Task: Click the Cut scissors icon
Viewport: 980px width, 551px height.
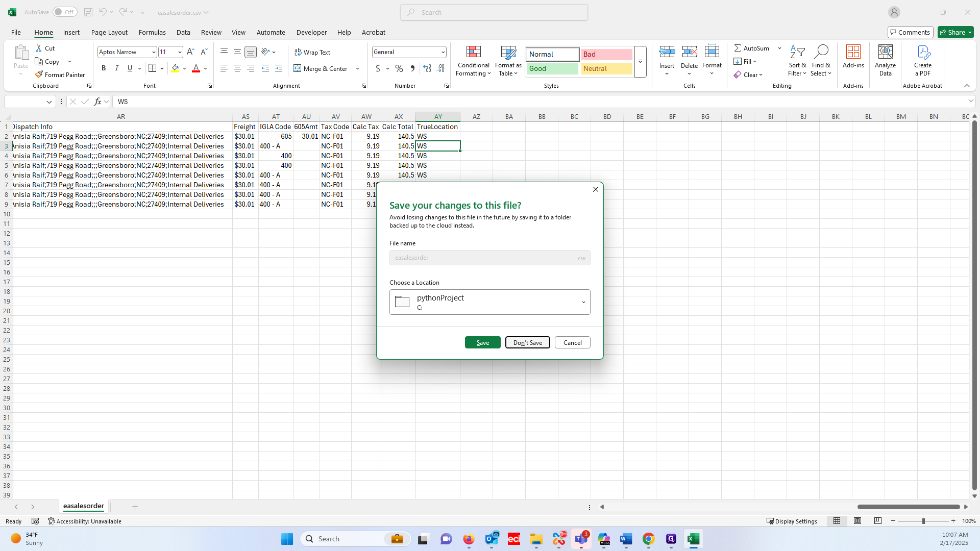Action: (x=39, y=48)
